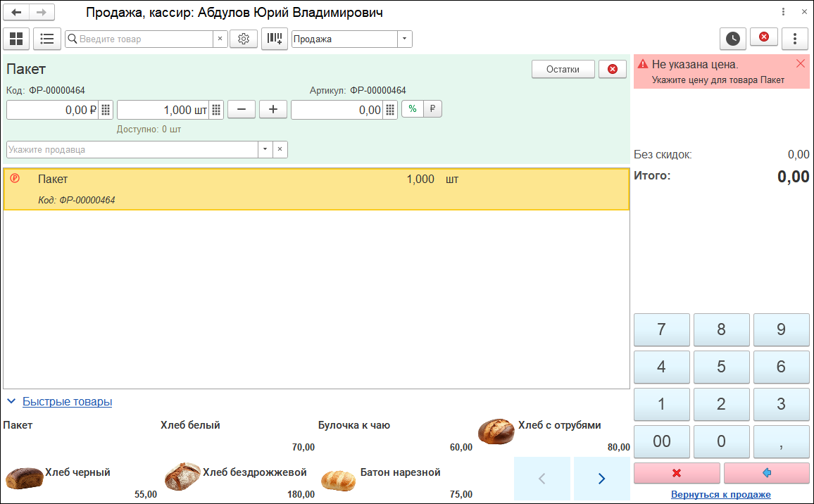Go back with the left arrow button
The image size is (814, 504).
click(16, 13)
